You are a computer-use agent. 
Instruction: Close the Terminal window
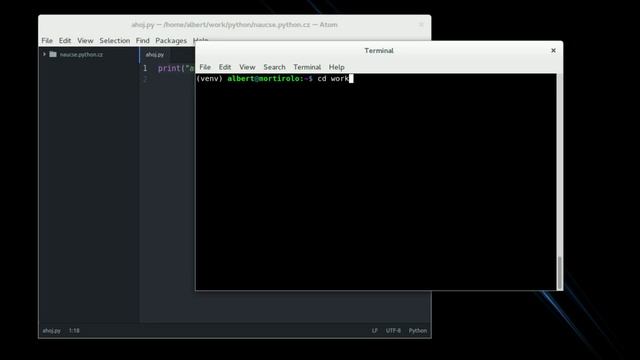[x=553, y=51]
